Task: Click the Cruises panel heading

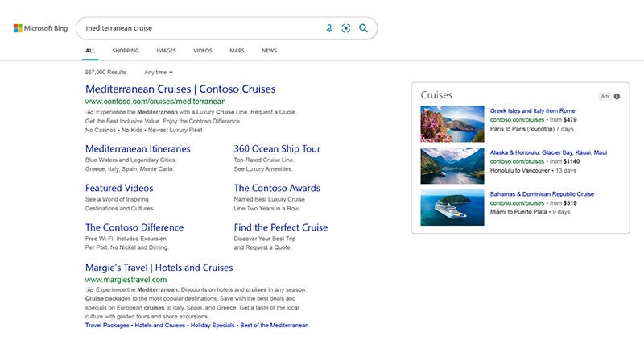Action: click(x=436, y=95)
